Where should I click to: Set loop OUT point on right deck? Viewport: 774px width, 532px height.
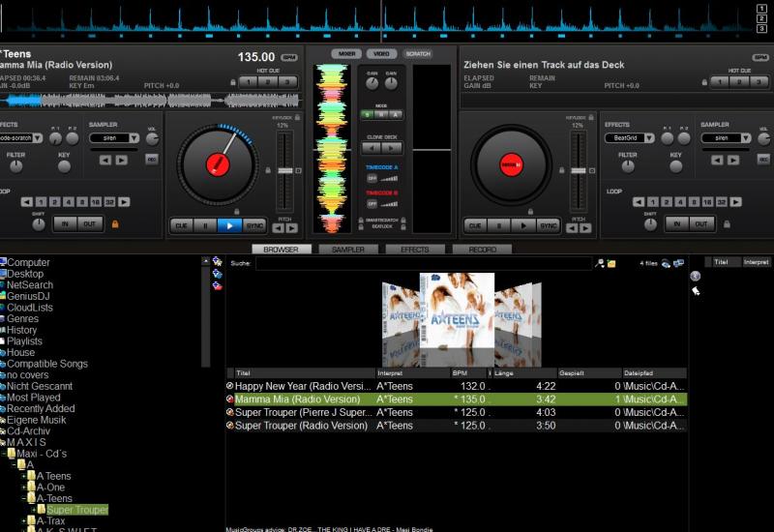click(701, 224)
